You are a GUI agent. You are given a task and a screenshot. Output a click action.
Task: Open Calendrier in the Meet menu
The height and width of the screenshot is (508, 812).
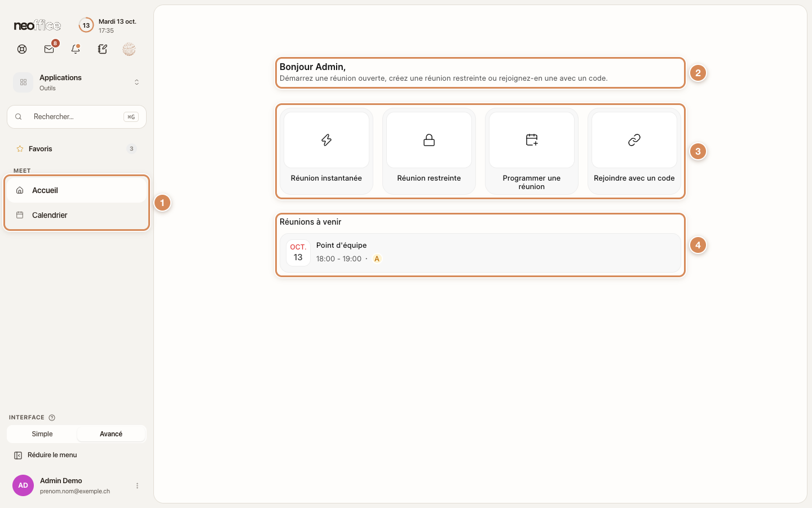77,215
